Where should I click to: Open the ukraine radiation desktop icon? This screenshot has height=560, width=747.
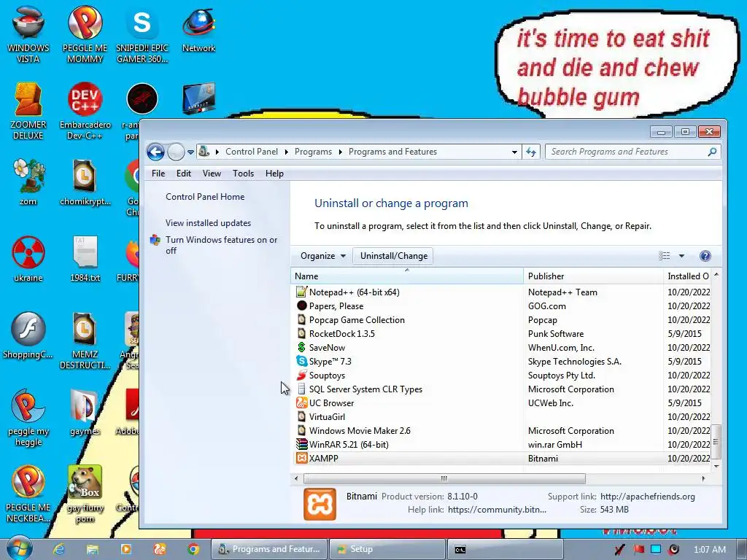(x=28, y=259)
